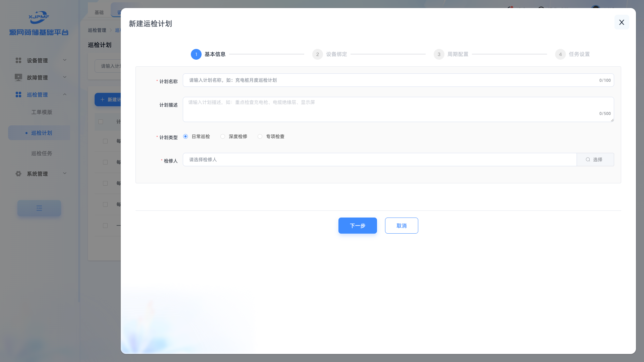The image size is (644, 362).
Task: Click the 系统管理 gear icon
Action: click(18, 174)
